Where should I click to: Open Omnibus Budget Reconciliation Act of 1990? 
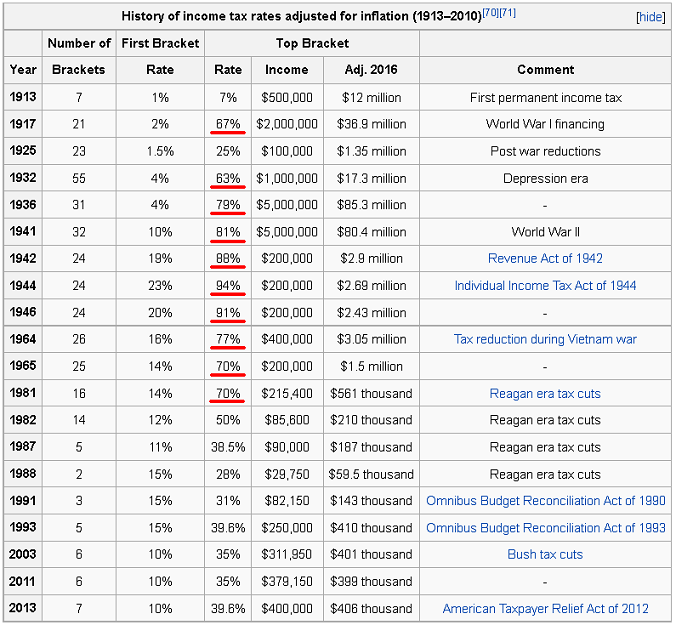point(545,500)
